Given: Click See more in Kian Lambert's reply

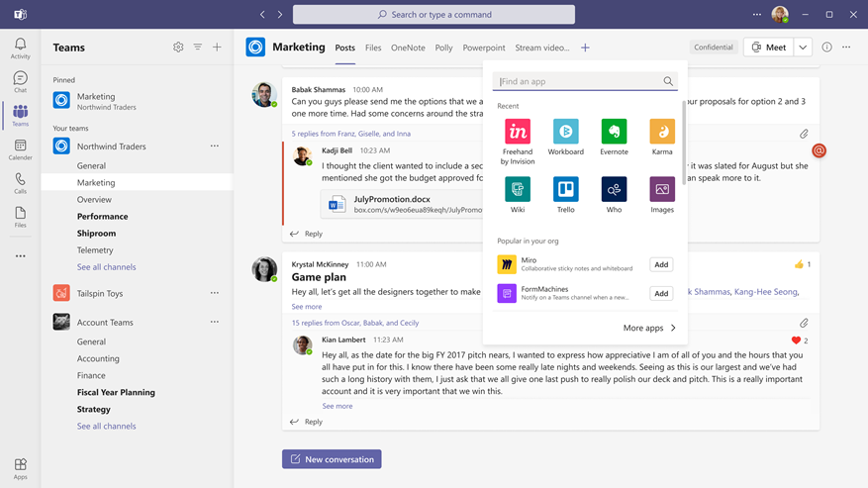Looking at the screenshot, I should coord(338,406).
